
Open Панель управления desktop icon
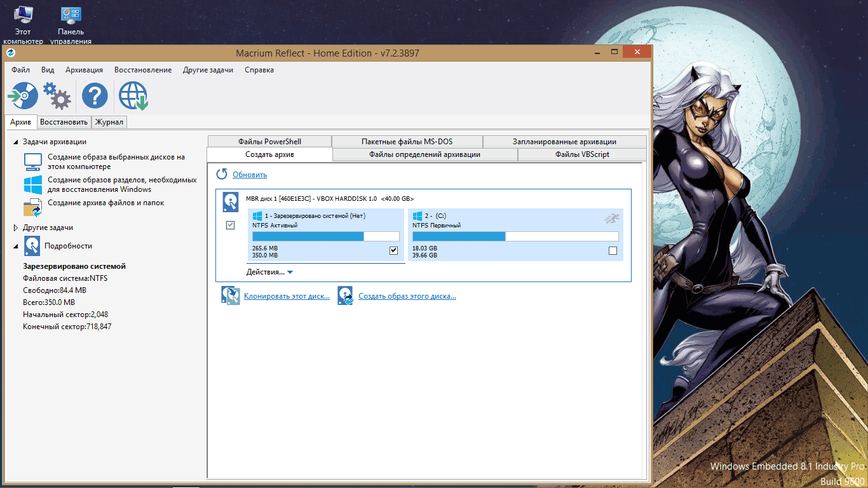[71, 25]
